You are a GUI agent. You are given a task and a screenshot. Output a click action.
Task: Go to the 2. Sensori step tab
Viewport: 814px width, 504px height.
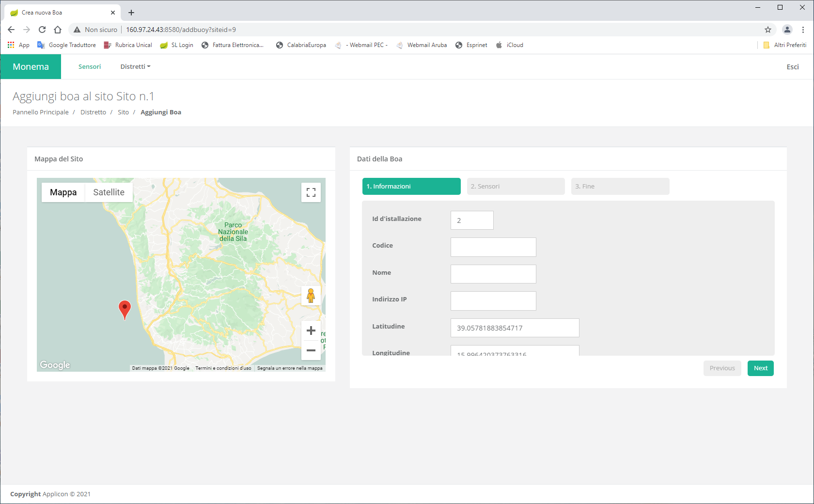pos(516,186)
